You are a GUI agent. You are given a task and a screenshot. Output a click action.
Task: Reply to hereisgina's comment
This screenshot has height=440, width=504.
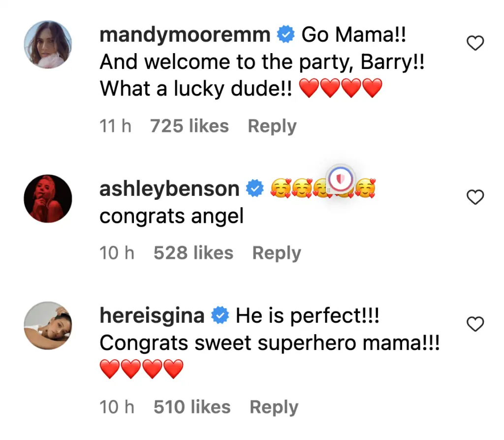[274, 407]
